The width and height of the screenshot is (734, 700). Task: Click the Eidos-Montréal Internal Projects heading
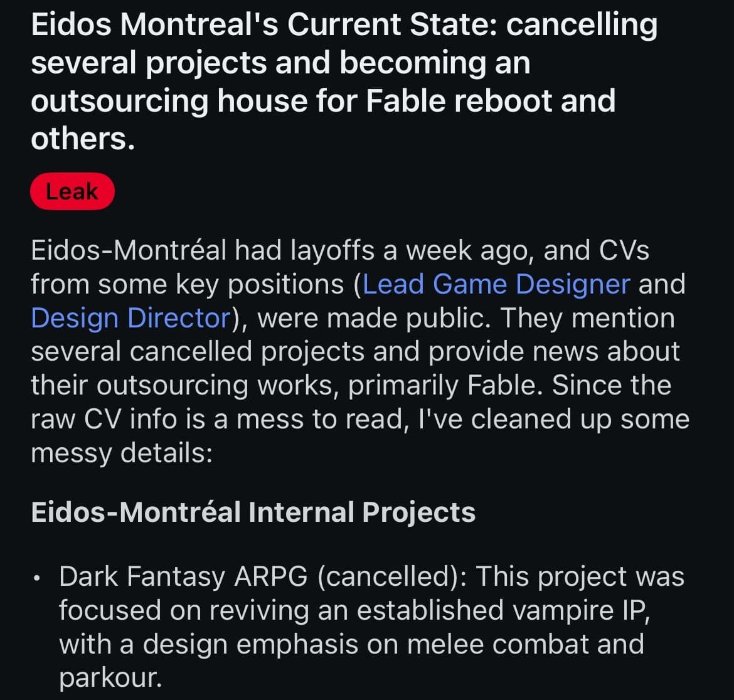coord(253,512)
